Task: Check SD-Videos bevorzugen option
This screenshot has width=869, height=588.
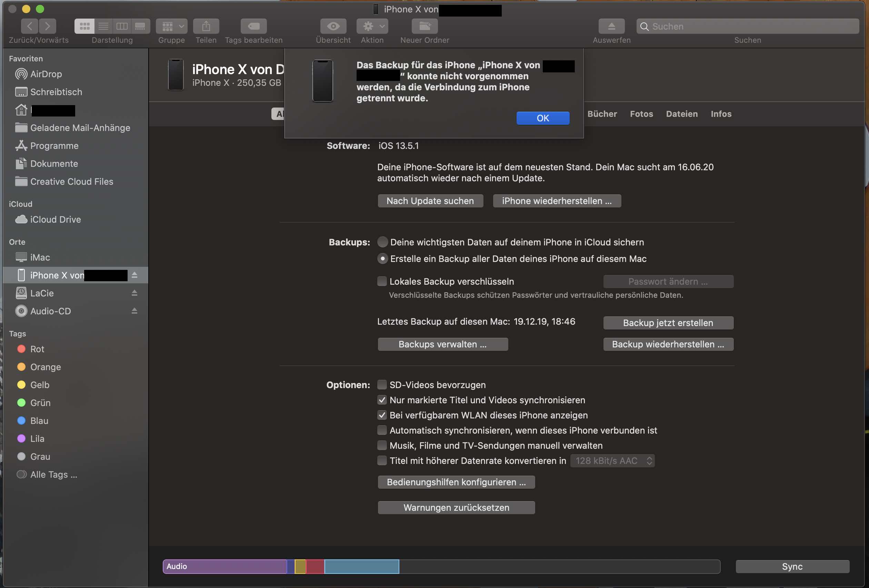Action: pos(382,385)
